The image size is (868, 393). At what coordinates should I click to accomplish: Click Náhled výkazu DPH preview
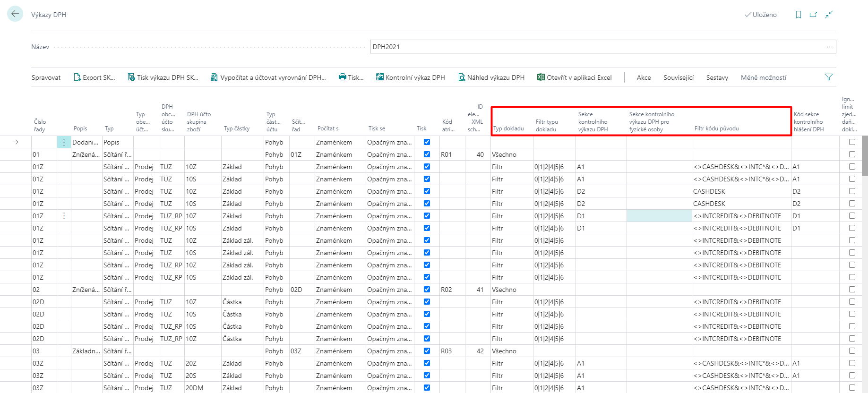491,77
